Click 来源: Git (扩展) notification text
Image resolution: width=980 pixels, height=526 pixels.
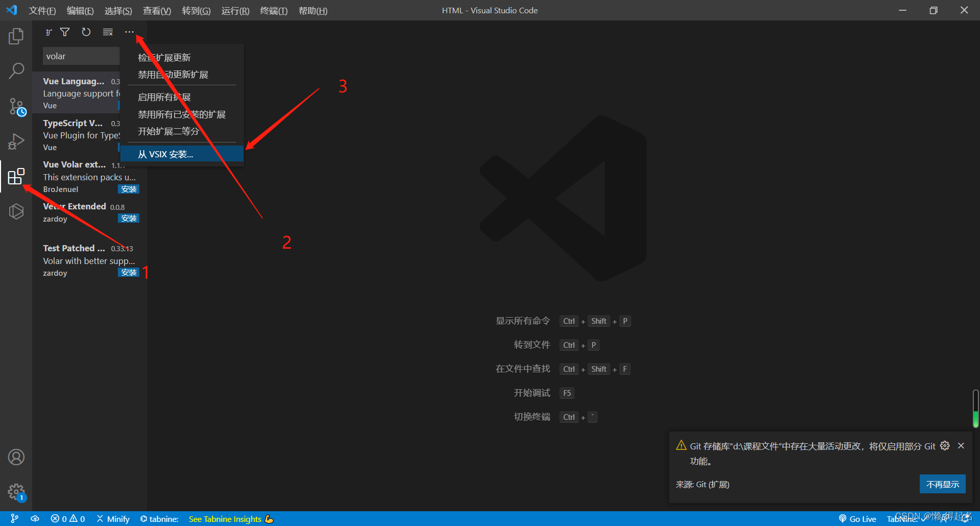tap(702, 484)
